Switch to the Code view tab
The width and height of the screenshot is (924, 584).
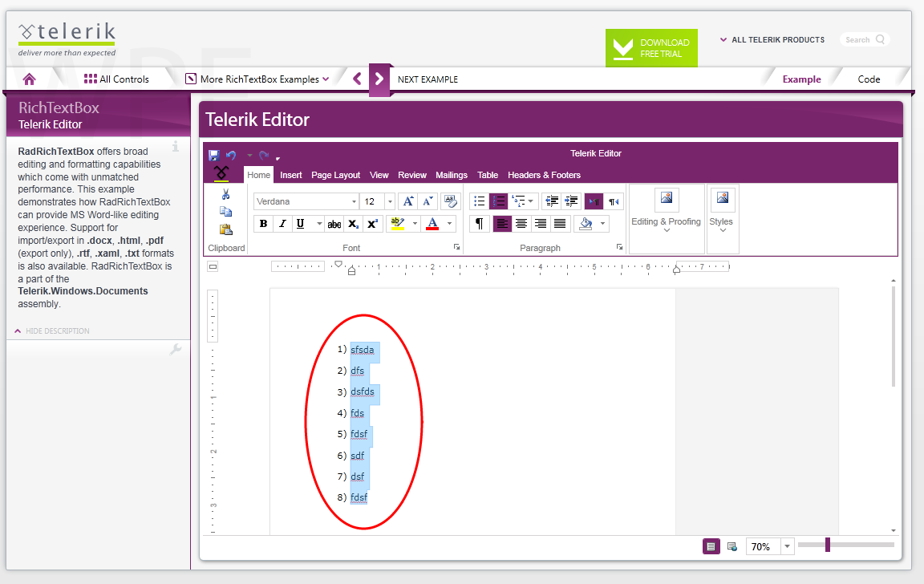coord(869,79)
